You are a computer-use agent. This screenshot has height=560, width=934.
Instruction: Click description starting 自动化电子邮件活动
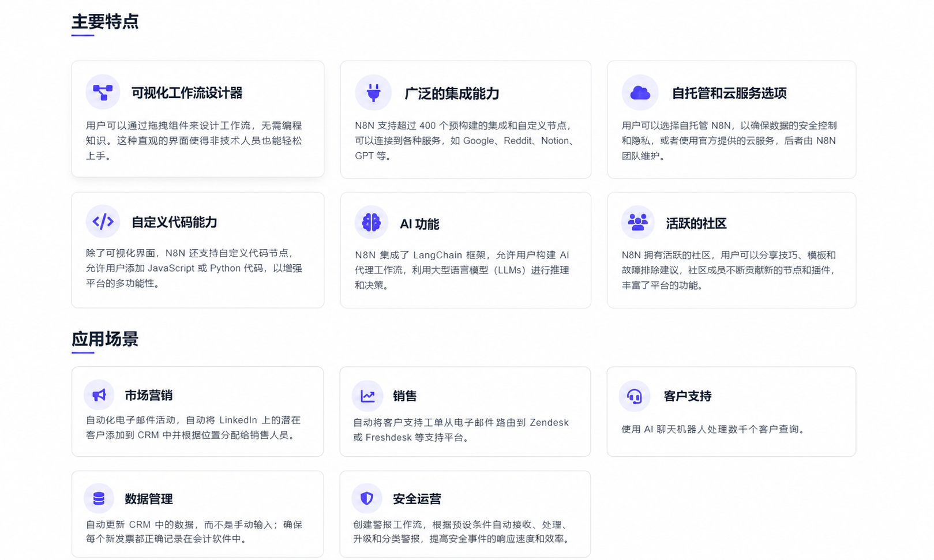(x=193, y=427)
